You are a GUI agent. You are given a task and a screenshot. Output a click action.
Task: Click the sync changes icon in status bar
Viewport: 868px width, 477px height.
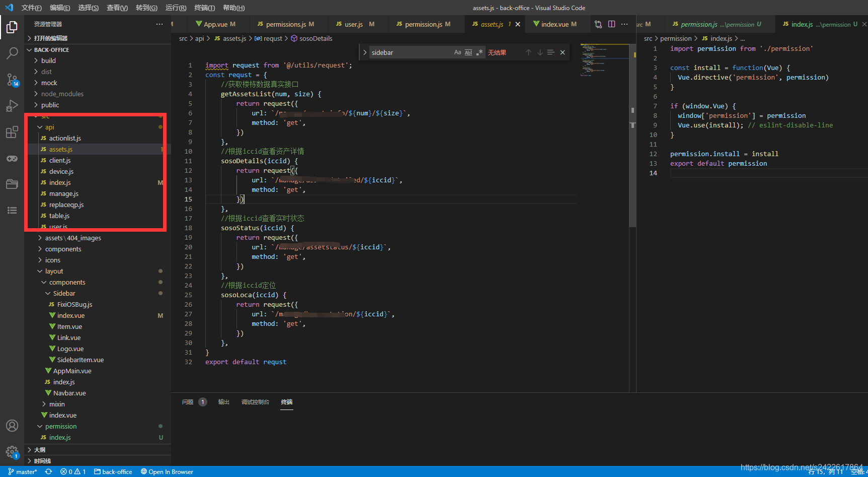(48, 472)
